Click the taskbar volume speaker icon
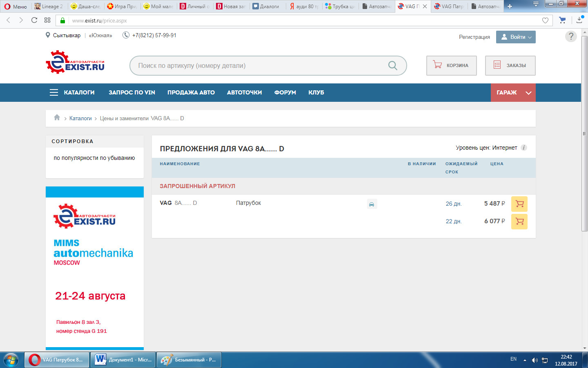The height and width of the screenshot is (368, 588). click(535, 360)
